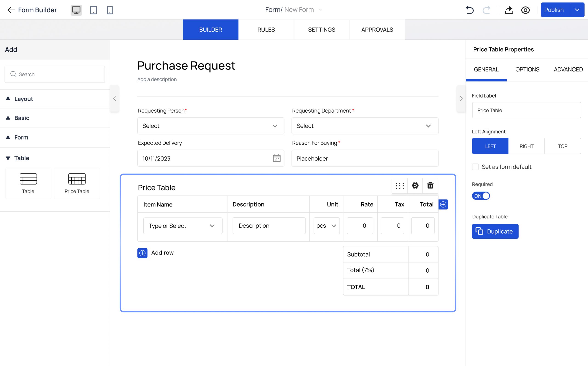Click the Duplicate button
The height and width of the screenshot is (366, 588).
(495, 231)
